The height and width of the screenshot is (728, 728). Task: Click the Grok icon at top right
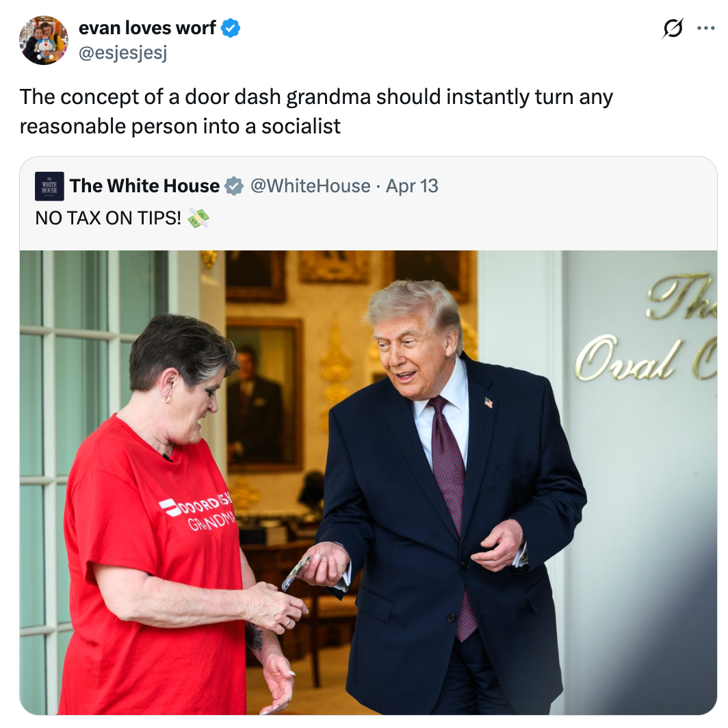pos(673,29)
